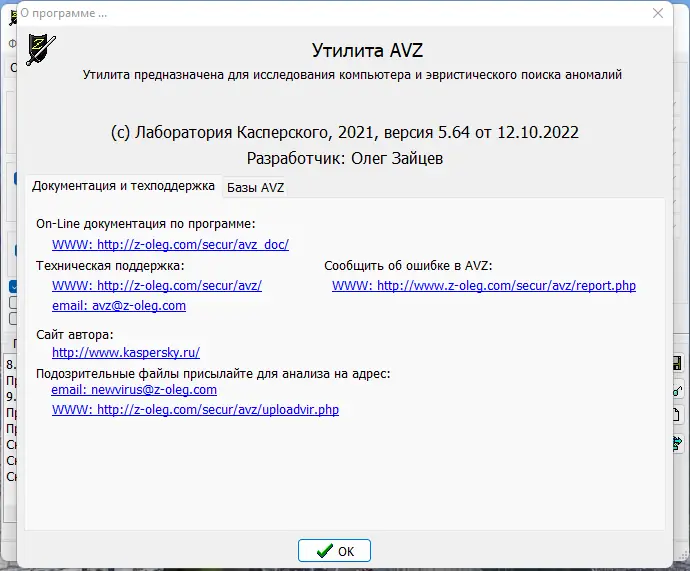The width and height of the screenshot is (690, 571).
Task: Click blank document icon in main AVZ window
Action: coord(678,415)
